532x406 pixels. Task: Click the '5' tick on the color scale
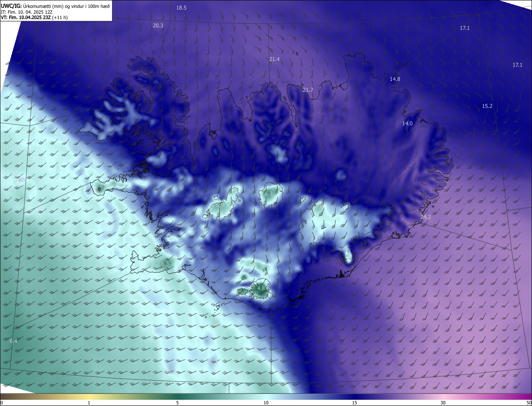pos(177,403)
